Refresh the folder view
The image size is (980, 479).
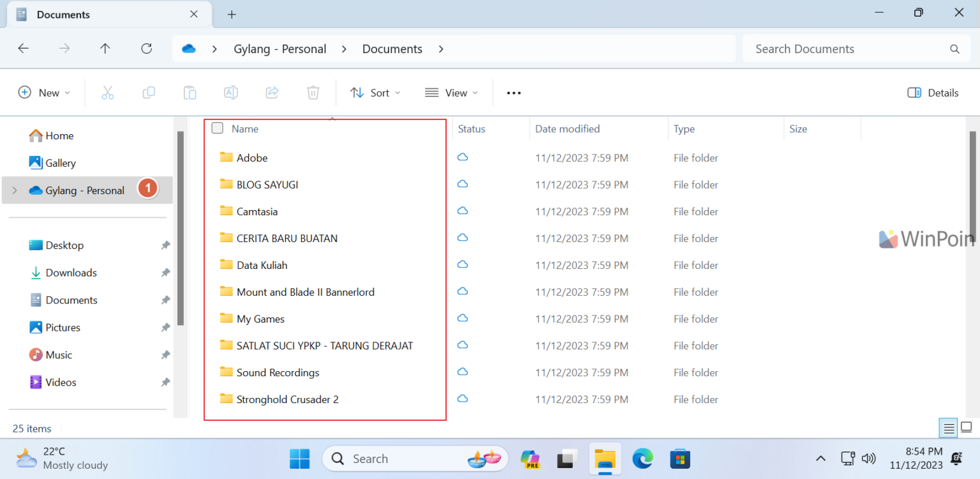tap(146, 49)
